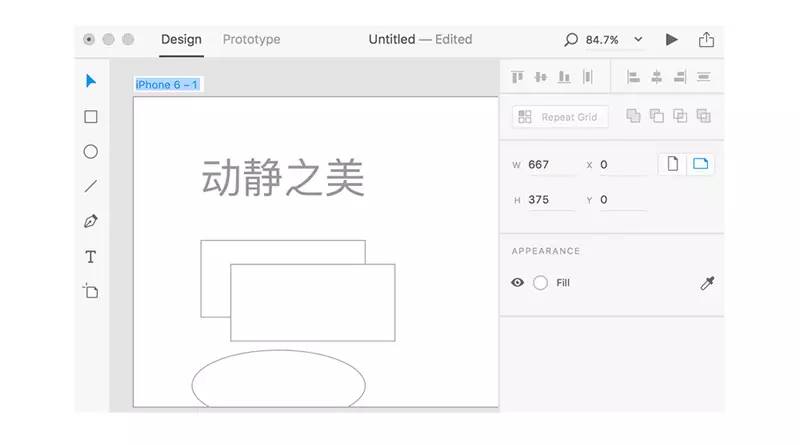This screenshot has height=445, width=800.
Task: Select the Ellipse tool
Action: [x=91, y=152]
